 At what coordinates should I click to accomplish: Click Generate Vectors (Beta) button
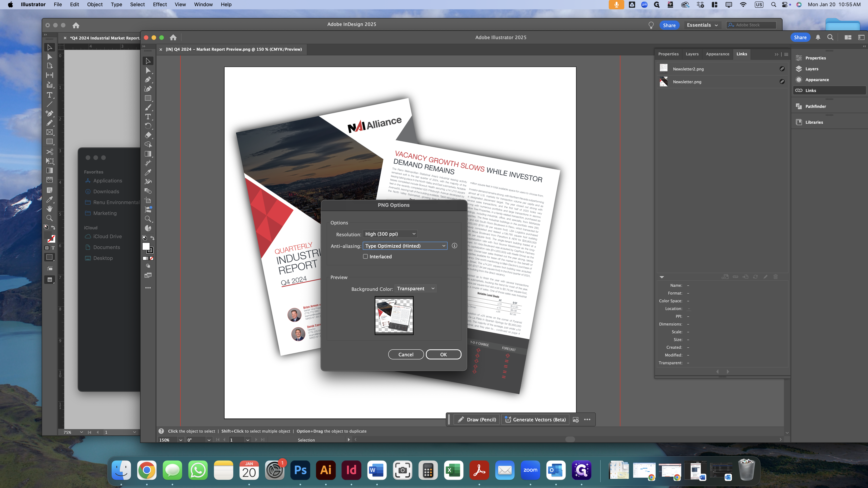pyautogui.click(x=535, y=420)
